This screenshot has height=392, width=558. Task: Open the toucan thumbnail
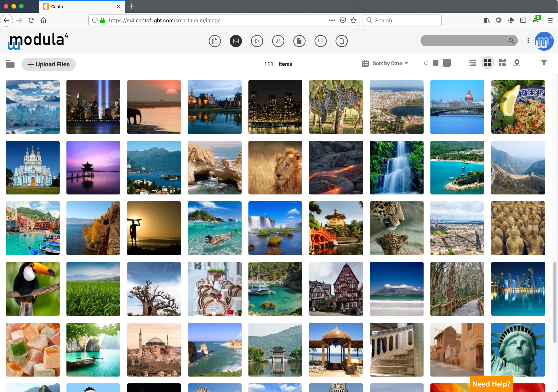pos(33,289)
